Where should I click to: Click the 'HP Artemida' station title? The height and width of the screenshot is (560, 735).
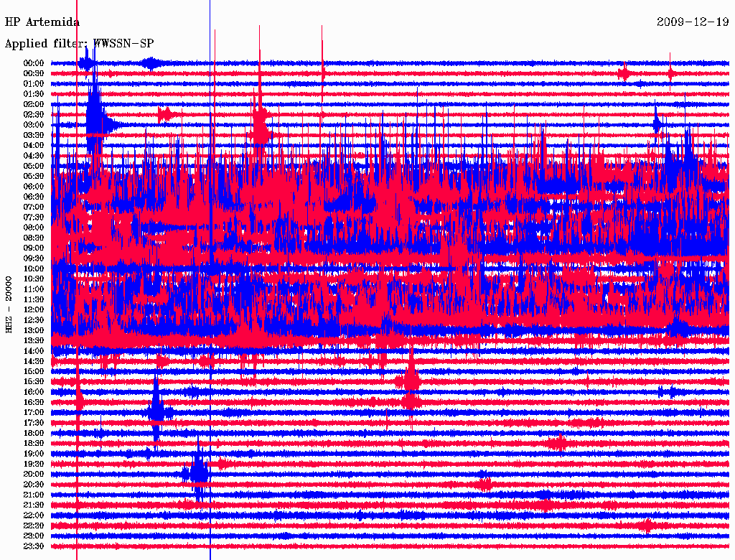click(42, 22)
